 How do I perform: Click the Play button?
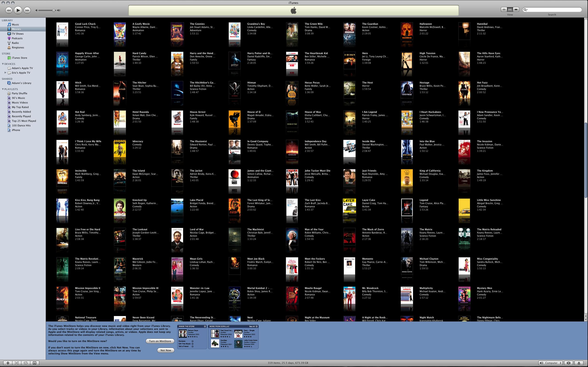pyautogui.click(x=18, y=10)
